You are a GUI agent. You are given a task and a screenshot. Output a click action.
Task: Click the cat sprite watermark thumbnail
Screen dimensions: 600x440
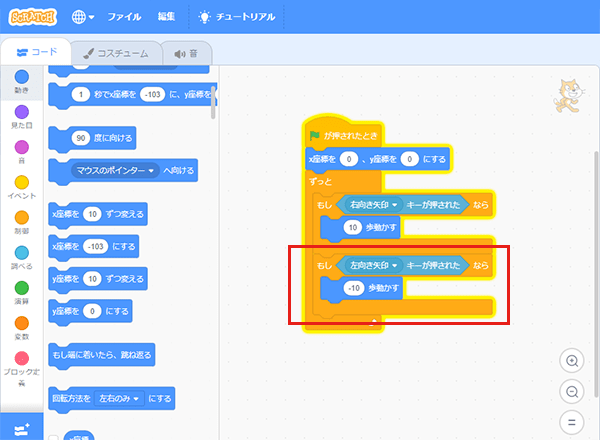[x=569, y=96]
